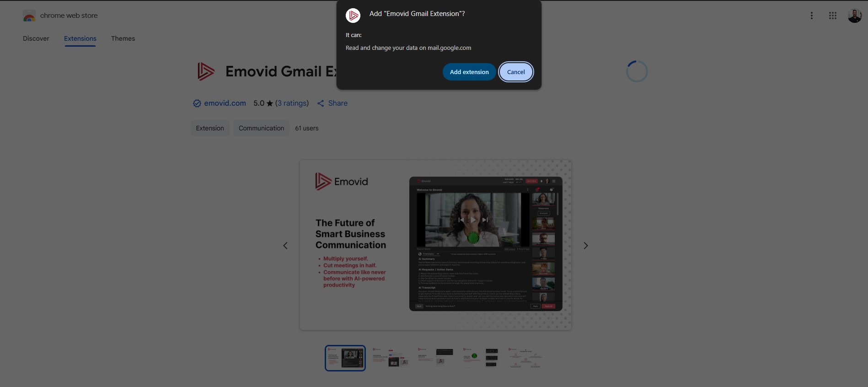Switch to the Discover tab

coord(36,38)
